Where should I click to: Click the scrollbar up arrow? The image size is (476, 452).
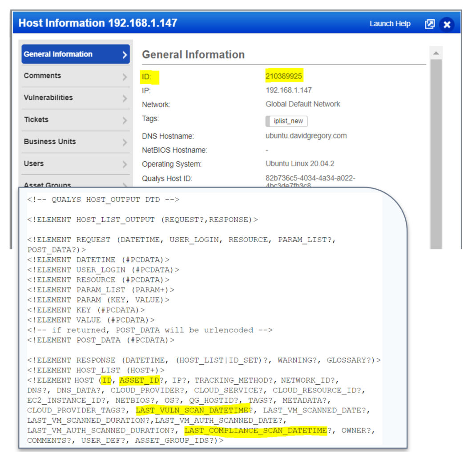[436, 53]
